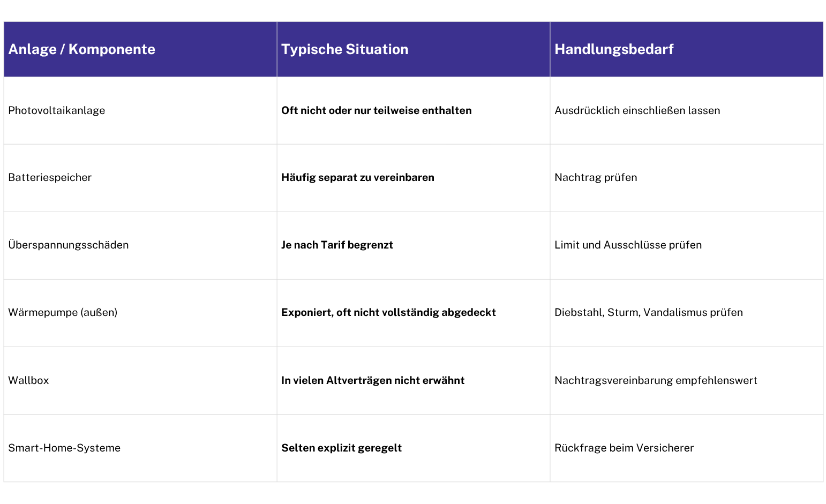The width and height of the screenshot is (826, 504).
Task: Select 'Exponiert, oft nicht vollständig abgedeckt'
Action: point(388,312)
